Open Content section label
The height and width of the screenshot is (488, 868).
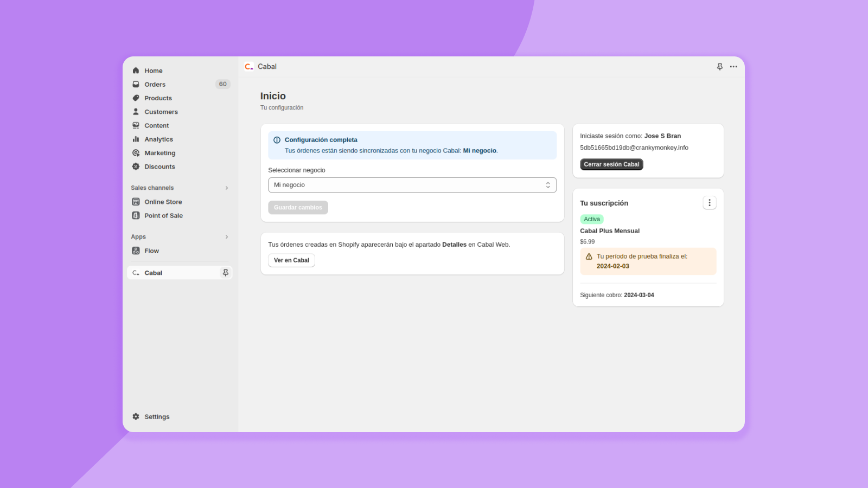[x=157, y=125]
